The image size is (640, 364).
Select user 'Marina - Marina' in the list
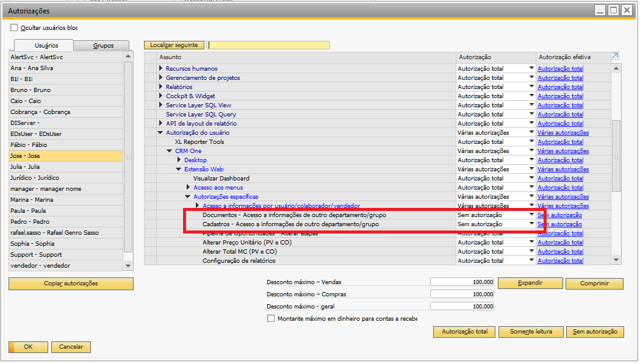coord(32,200)
